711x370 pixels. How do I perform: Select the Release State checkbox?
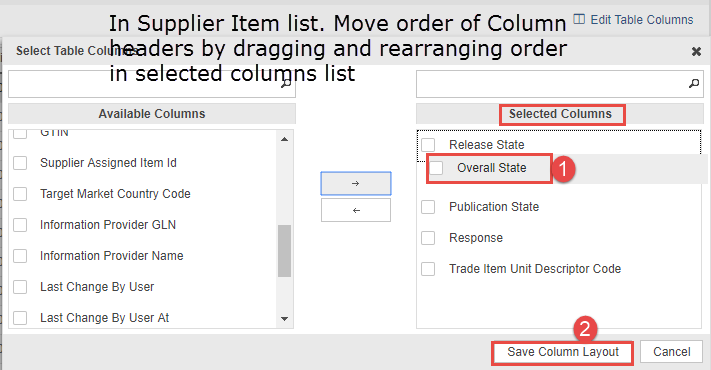[x=428, y=145]
